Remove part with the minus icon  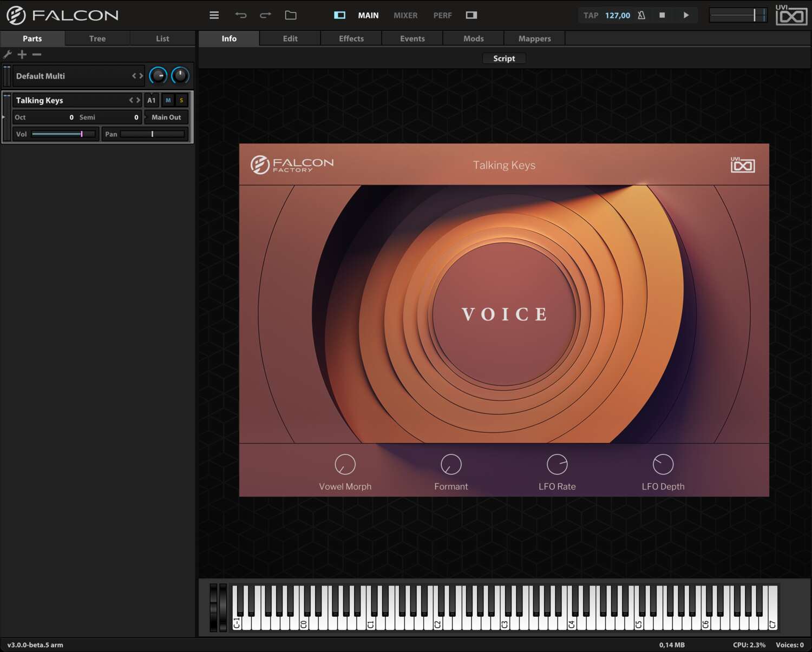point(37,54)
